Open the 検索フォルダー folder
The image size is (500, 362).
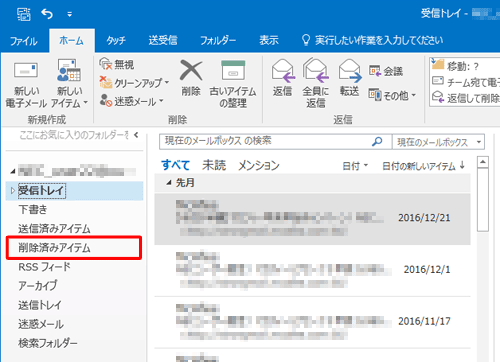(48, 343)
